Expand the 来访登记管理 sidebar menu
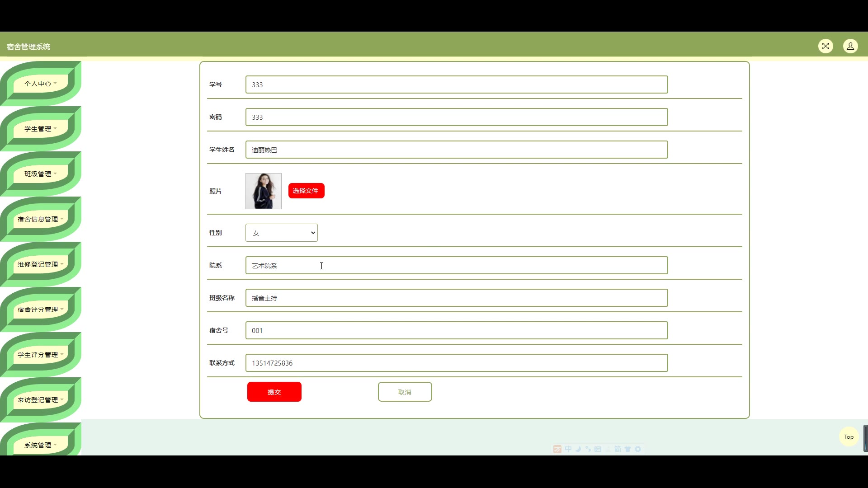 (x=41, y=400)
